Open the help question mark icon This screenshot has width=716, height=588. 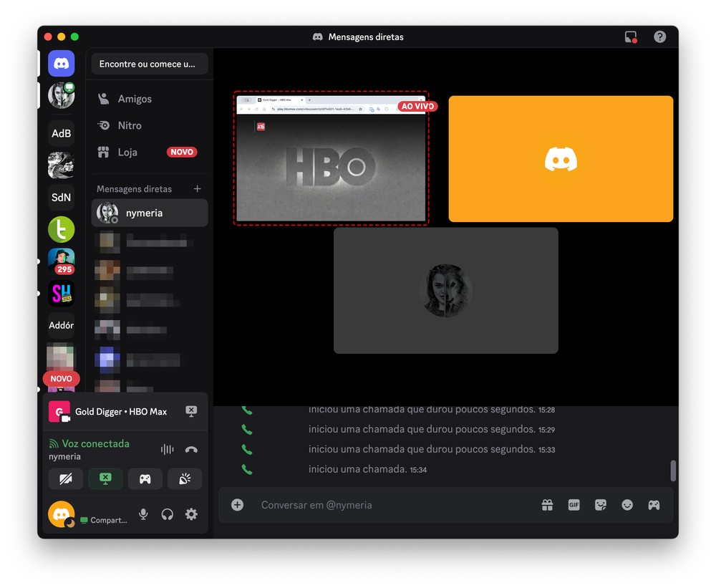(x=659, y=37)
